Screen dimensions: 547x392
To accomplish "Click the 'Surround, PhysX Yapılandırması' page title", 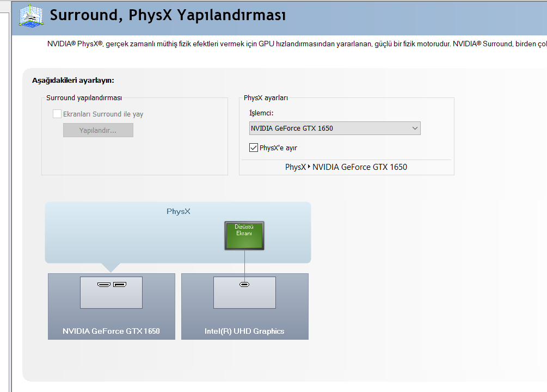I will 168,15.
